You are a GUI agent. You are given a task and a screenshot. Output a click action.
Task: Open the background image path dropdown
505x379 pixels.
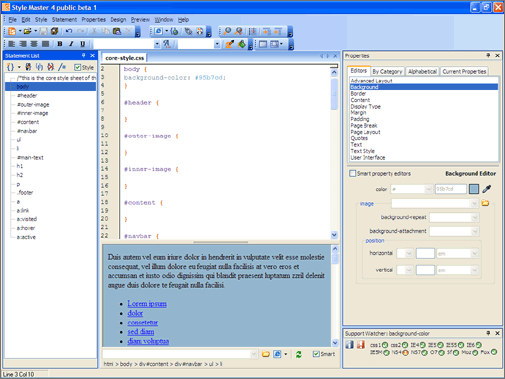[x=474, y=203]
